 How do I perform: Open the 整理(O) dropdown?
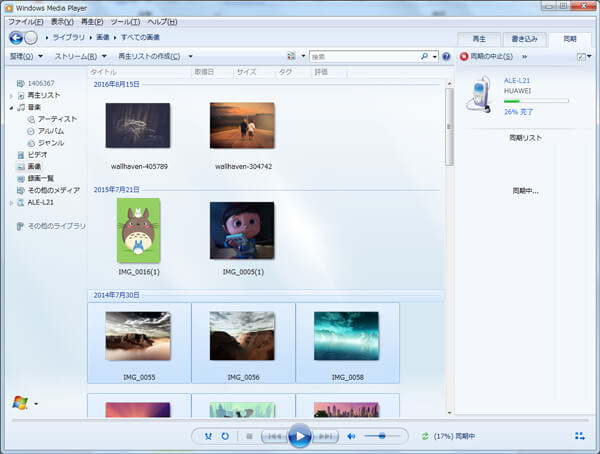click(x=26, y=57)
